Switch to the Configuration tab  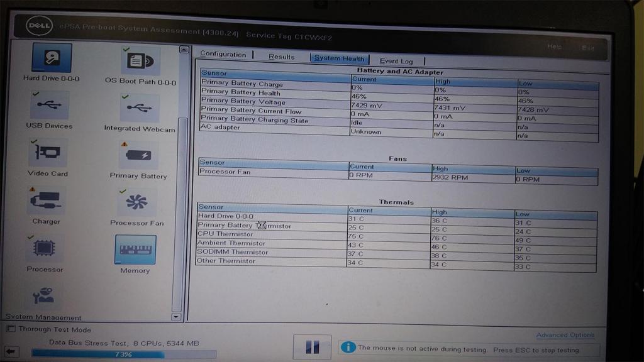223,54
